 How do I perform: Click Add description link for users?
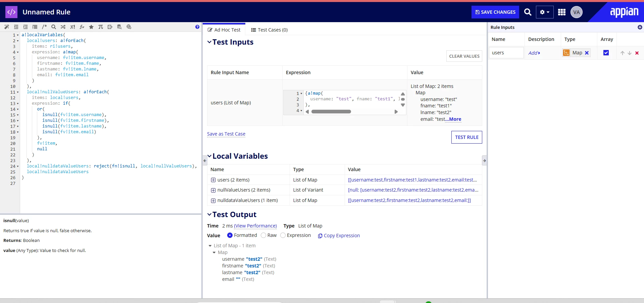[x=534, y=53]
